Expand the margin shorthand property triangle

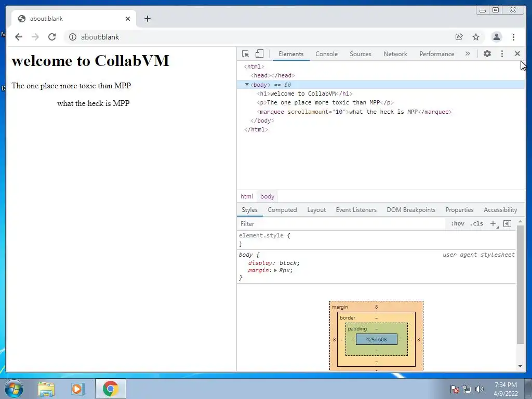tap(275, 270)
